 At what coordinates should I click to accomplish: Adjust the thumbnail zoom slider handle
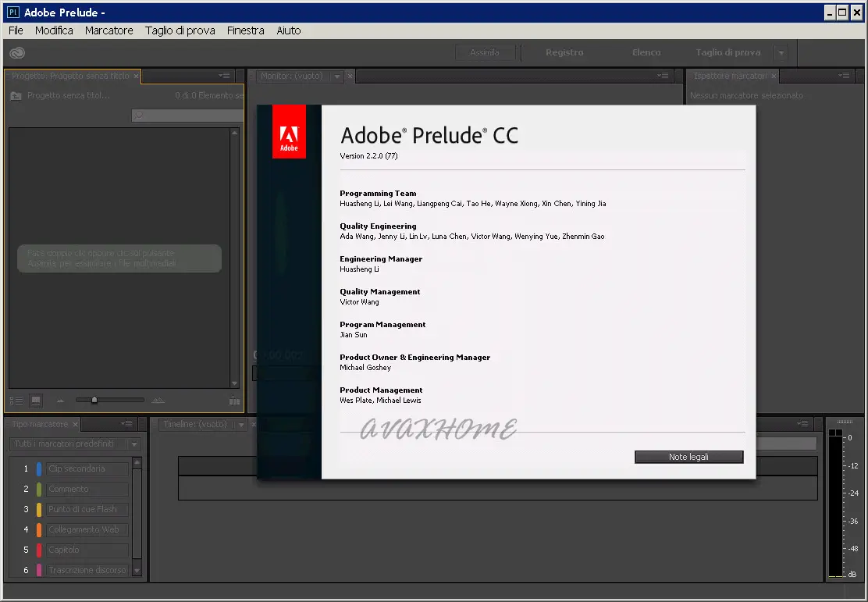pyautogui.click(x=94, y=400)
